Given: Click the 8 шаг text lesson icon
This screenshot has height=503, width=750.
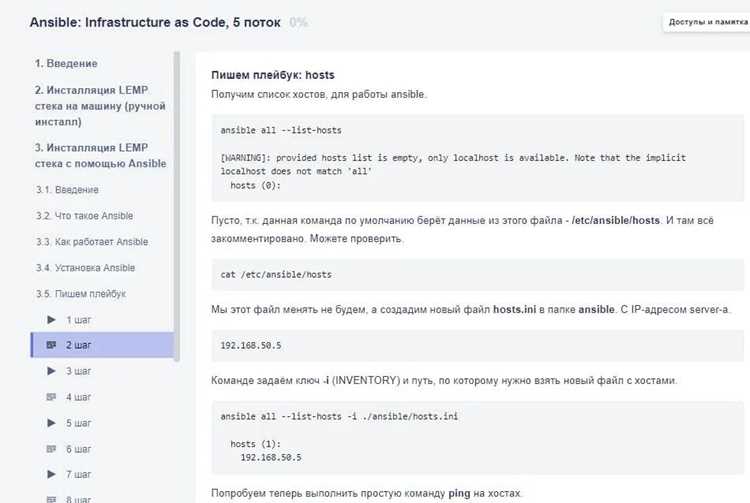Looking at the screenshot, I should (51, 499).
